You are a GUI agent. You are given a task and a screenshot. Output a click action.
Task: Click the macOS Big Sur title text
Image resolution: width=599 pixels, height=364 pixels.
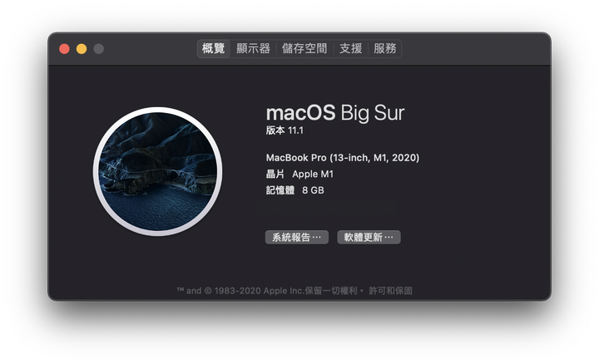pos(335,113)
